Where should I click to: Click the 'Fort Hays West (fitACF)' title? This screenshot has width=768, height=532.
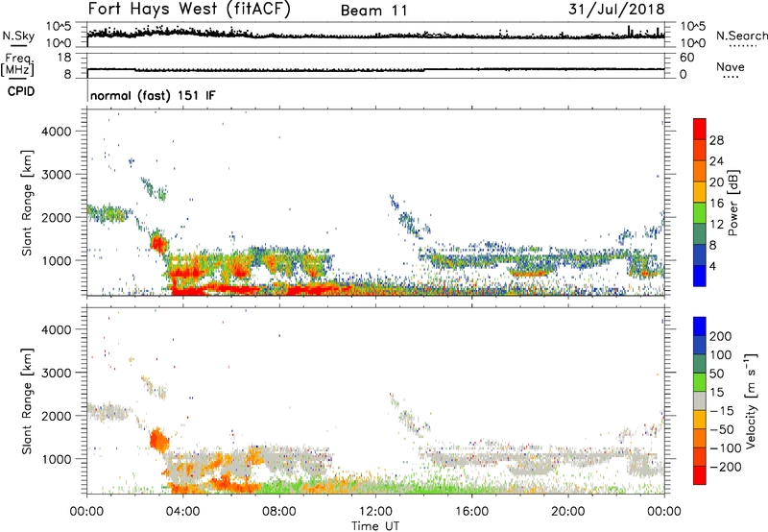tap(189, 9)
